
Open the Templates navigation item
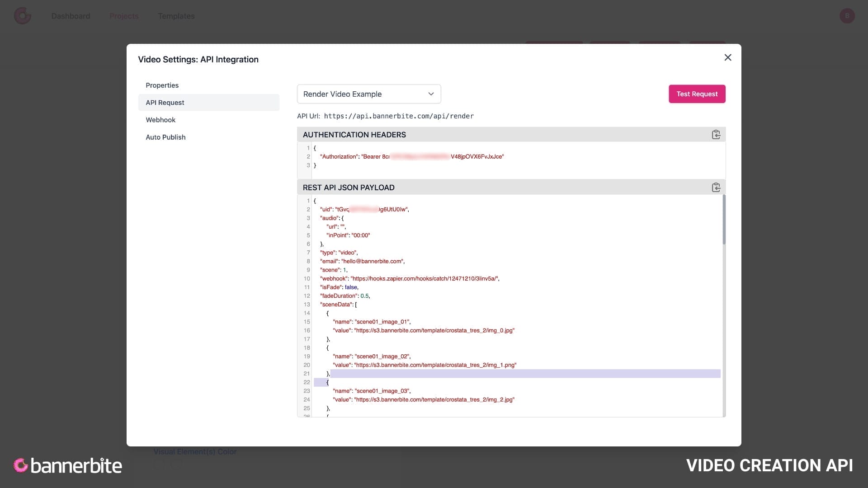click(x=176, y=16)
